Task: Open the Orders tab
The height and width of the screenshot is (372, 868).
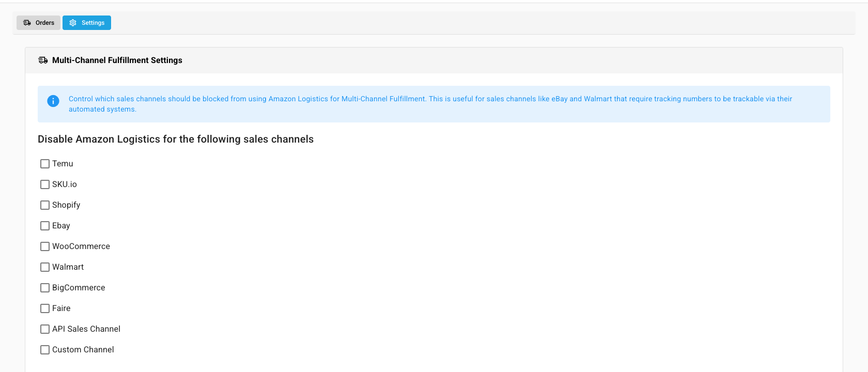Action: 38,23
